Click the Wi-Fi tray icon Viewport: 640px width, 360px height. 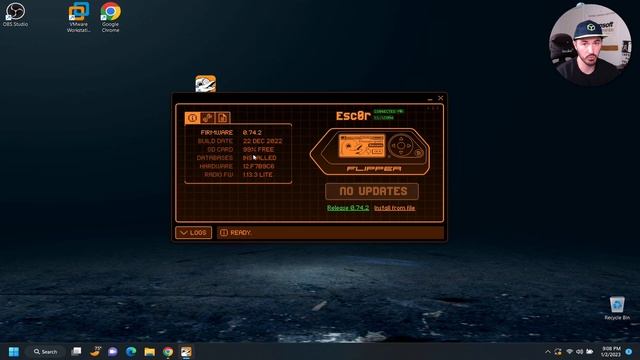569,351
